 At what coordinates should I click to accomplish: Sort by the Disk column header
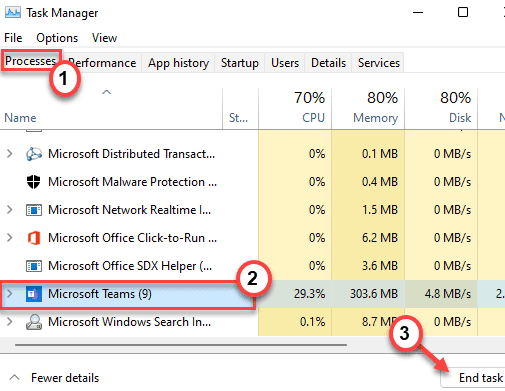tap(441, 109)
